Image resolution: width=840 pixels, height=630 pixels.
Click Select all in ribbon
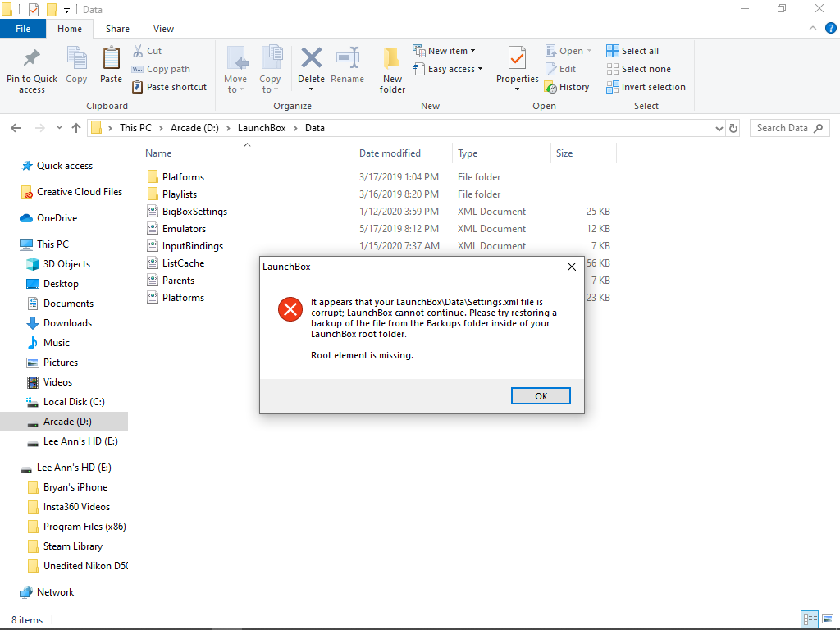(x=632, y=51)
